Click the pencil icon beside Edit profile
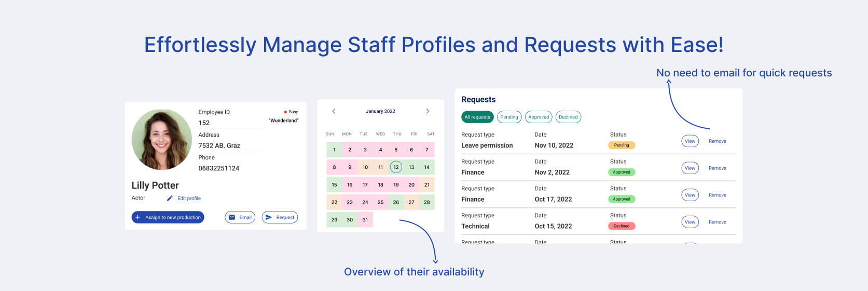Viewport: 868px width, 291px height. pyautogui.click(x=170, y=199)
